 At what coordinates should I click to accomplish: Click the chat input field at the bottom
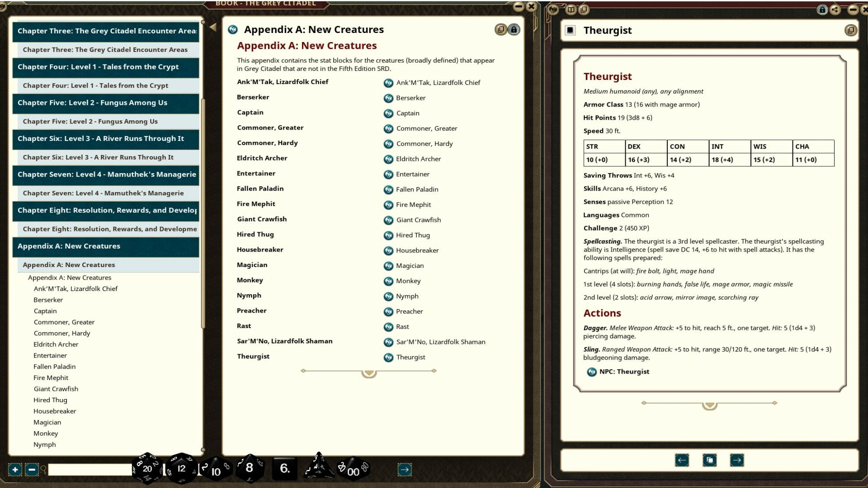(x=86, y=469)
